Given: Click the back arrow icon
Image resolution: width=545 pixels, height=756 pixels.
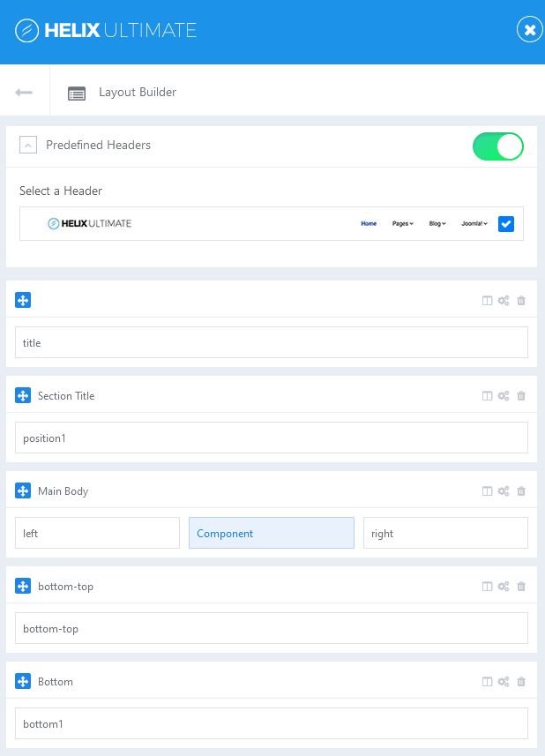Looking at the screenshot, I should point(24,93).
